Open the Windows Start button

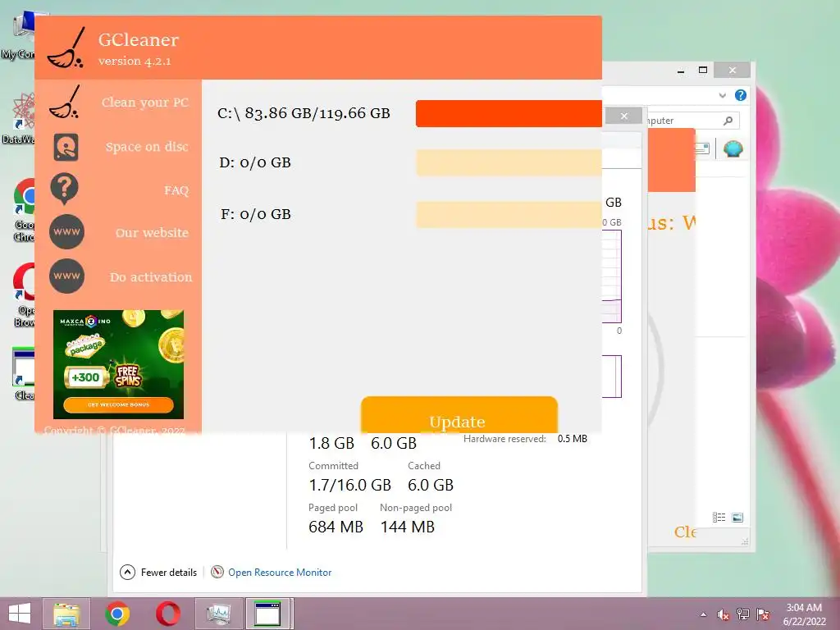click(20, 614)
